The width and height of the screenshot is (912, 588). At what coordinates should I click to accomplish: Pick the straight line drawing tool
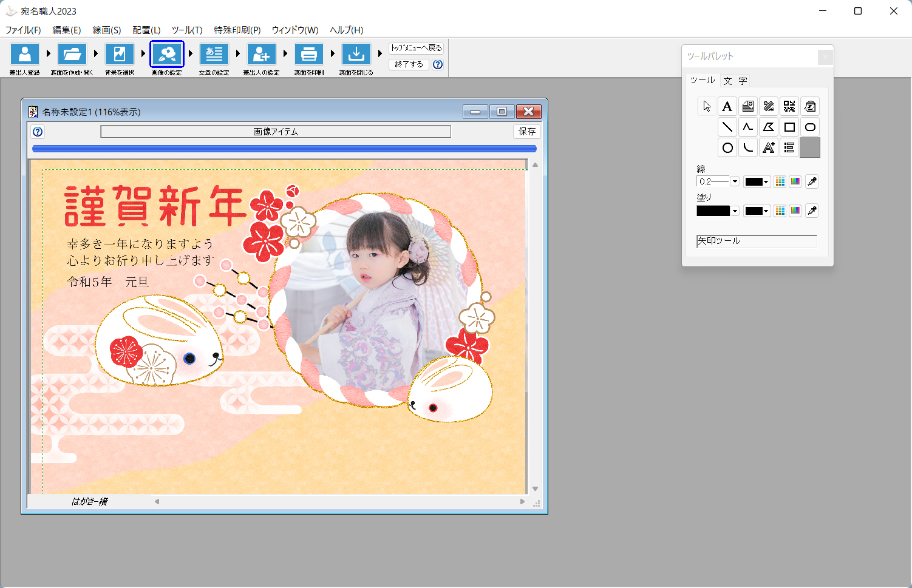click(x=727, y=127)
